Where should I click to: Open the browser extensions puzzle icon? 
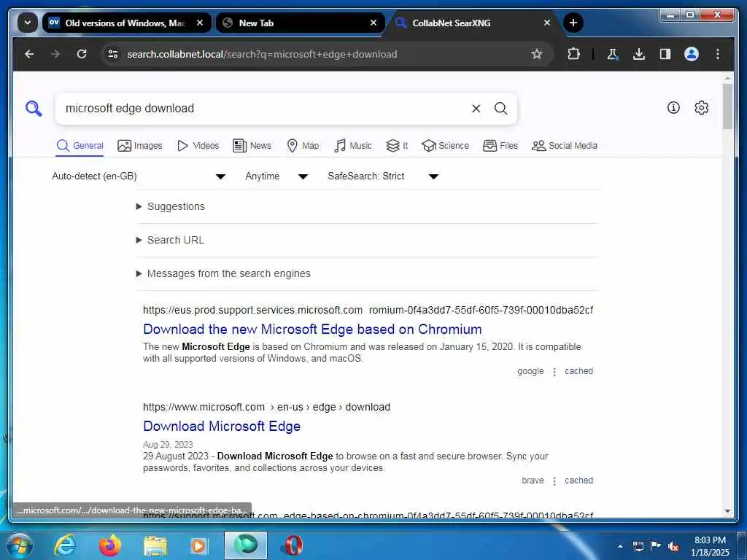573,54
